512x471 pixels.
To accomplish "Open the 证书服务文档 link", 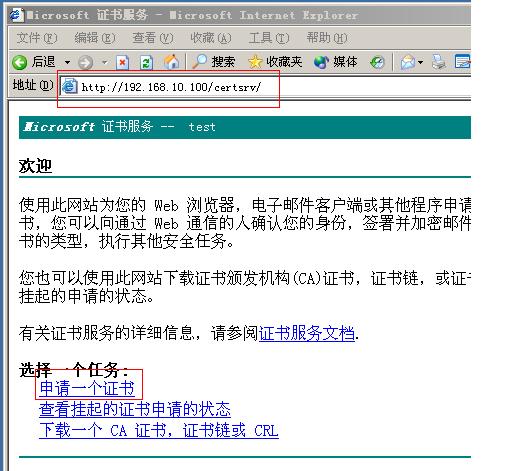I will coord(307,333).
